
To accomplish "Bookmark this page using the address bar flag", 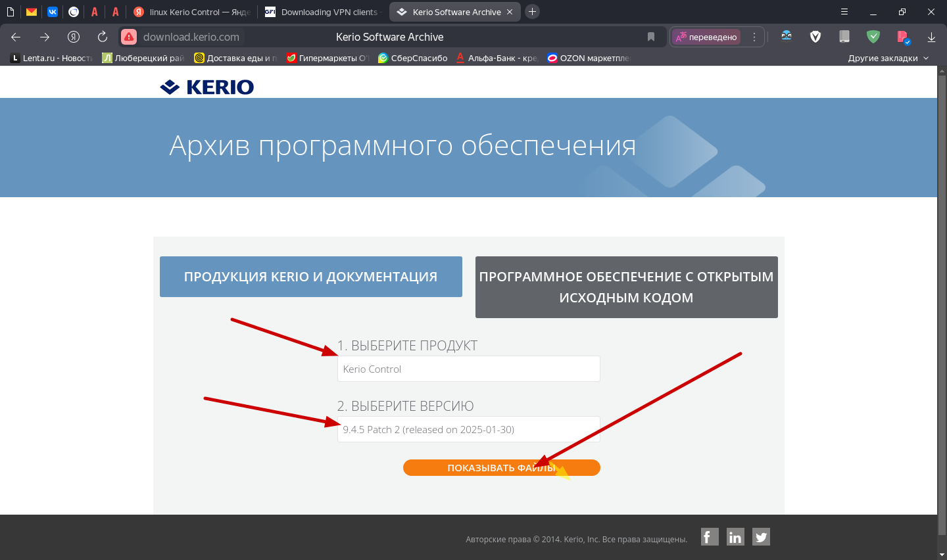I will [x=651, y=37].
